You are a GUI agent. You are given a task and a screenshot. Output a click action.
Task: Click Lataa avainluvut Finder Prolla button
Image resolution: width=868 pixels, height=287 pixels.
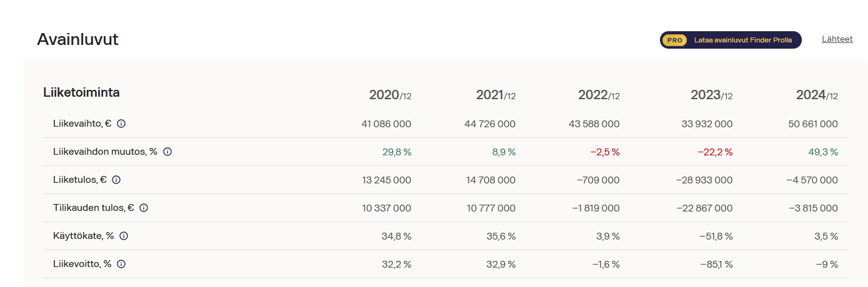point(742,40)
